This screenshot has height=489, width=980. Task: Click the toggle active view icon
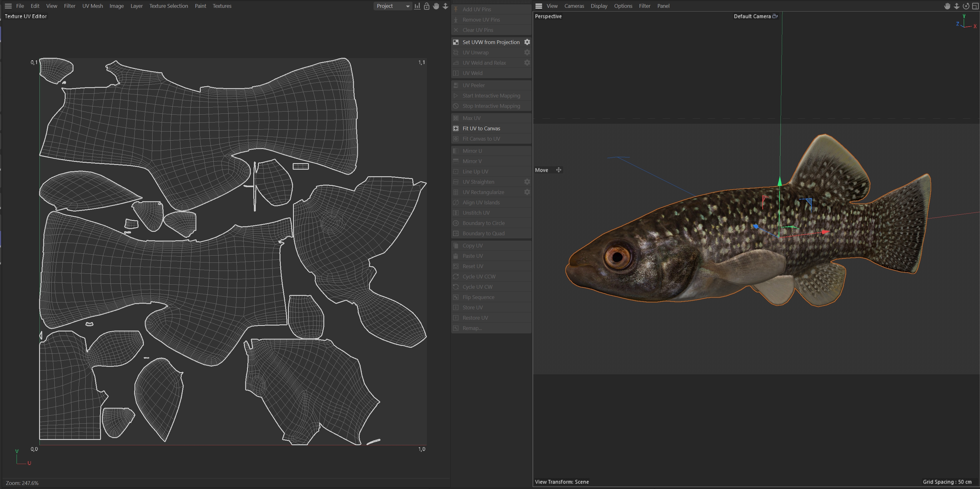(975, 6)
